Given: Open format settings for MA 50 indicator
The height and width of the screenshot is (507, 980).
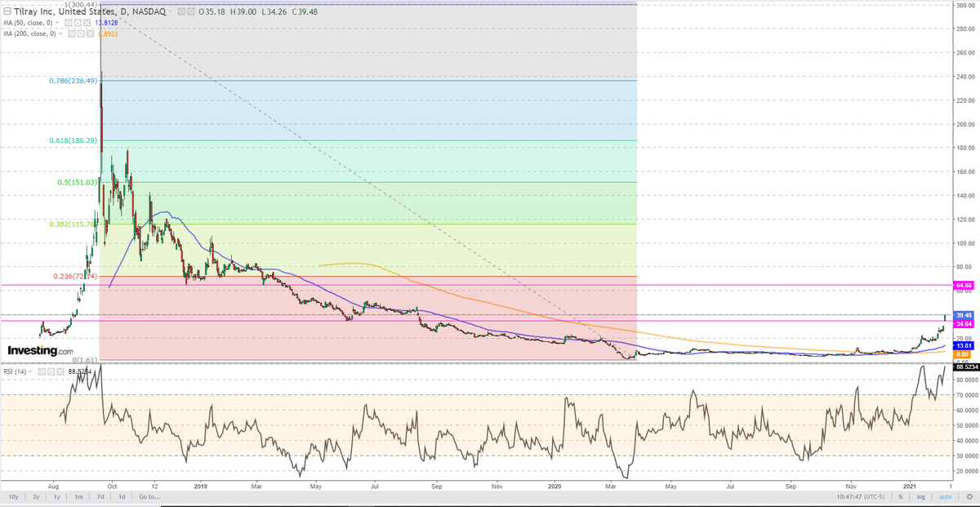Looking at the screenshot, I should pyautogui.click(x=78, y=23).
